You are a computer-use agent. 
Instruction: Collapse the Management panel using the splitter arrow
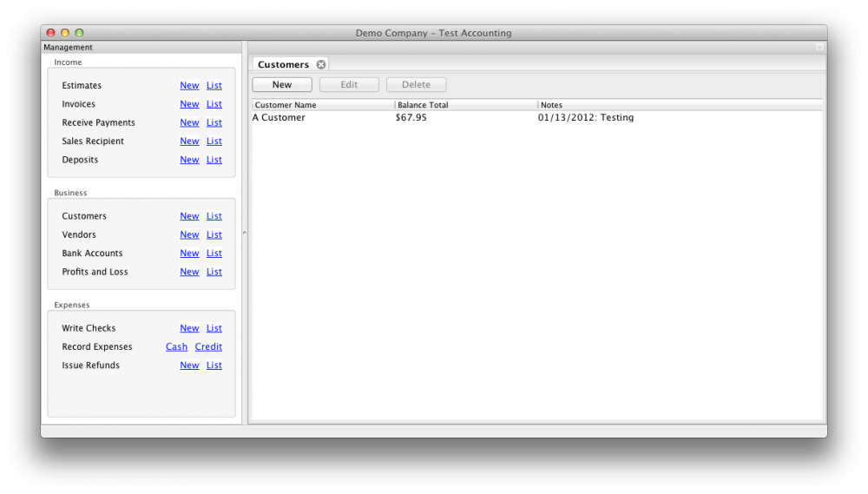[244, 233]
